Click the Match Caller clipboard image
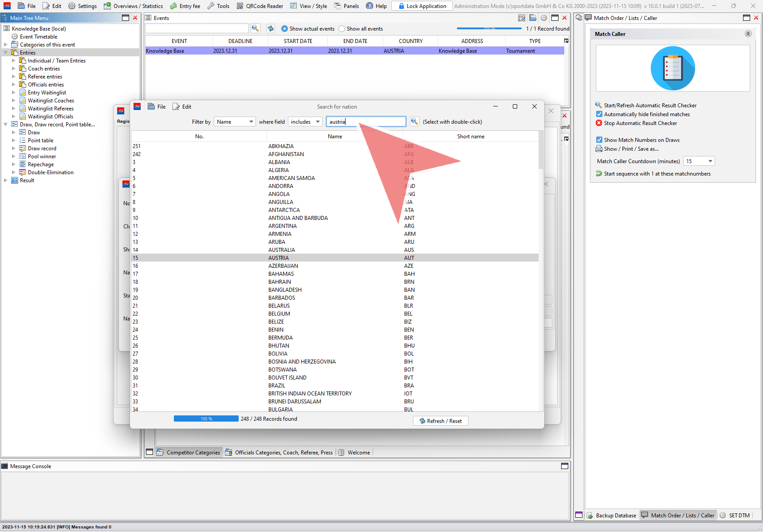This screenshot has height=532, width=763. 673,68
